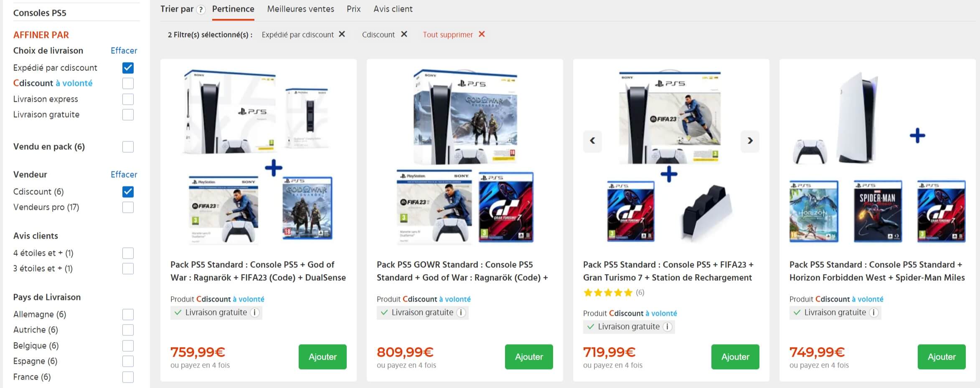Show next image of FIFA23 Gran Turismo pack
This screenshot has width=980, height=388.
[750, 141]
